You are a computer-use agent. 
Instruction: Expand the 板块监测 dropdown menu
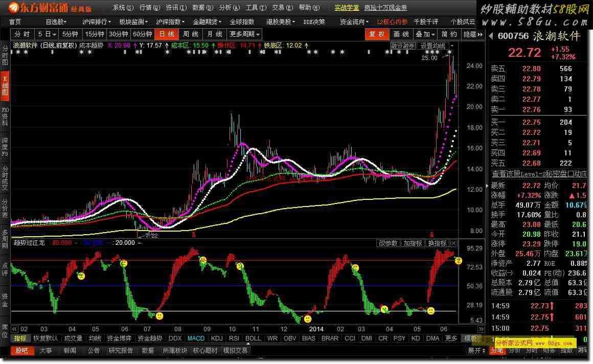[x=133, y=22]
